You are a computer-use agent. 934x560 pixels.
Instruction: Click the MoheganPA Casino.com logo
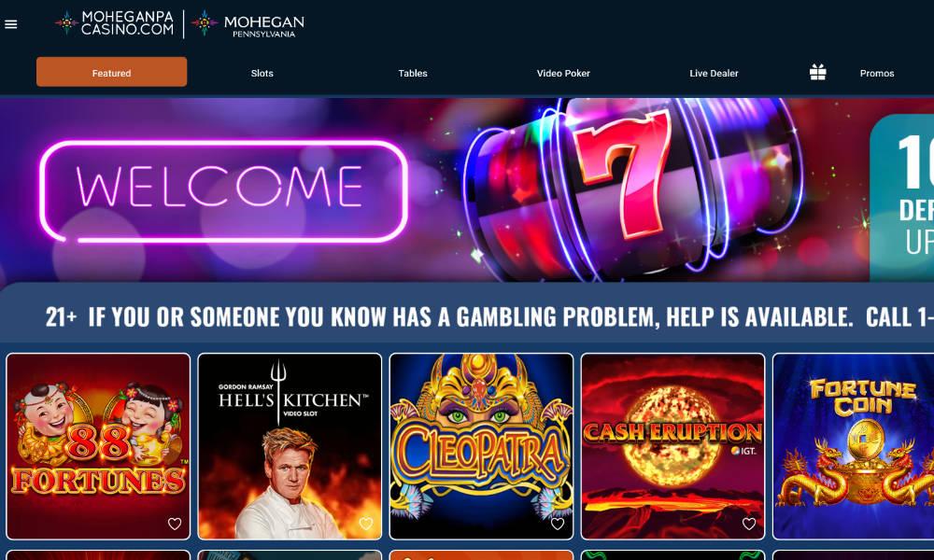coord(114,23)
